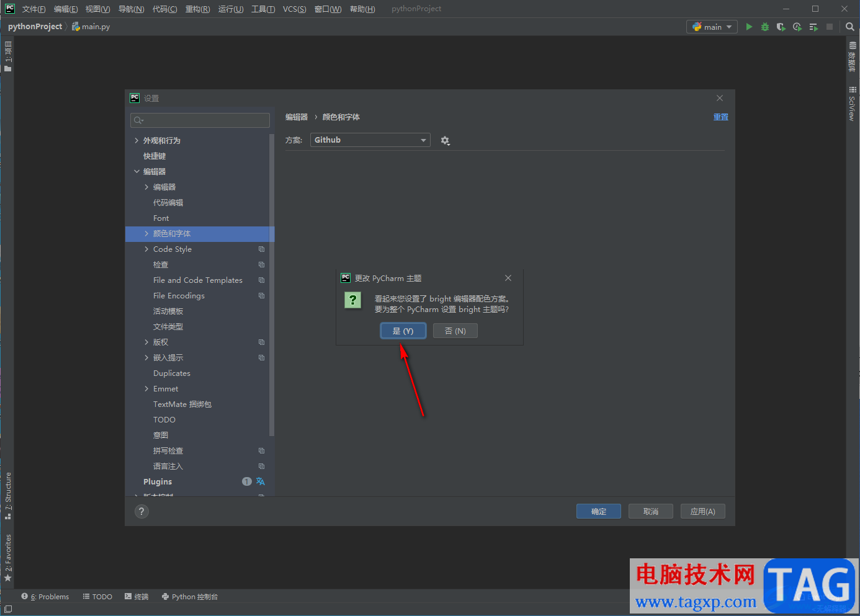This screenshot has height=616, width=860.
Task: Open the Favorites tool window
Action: (7, 558)
